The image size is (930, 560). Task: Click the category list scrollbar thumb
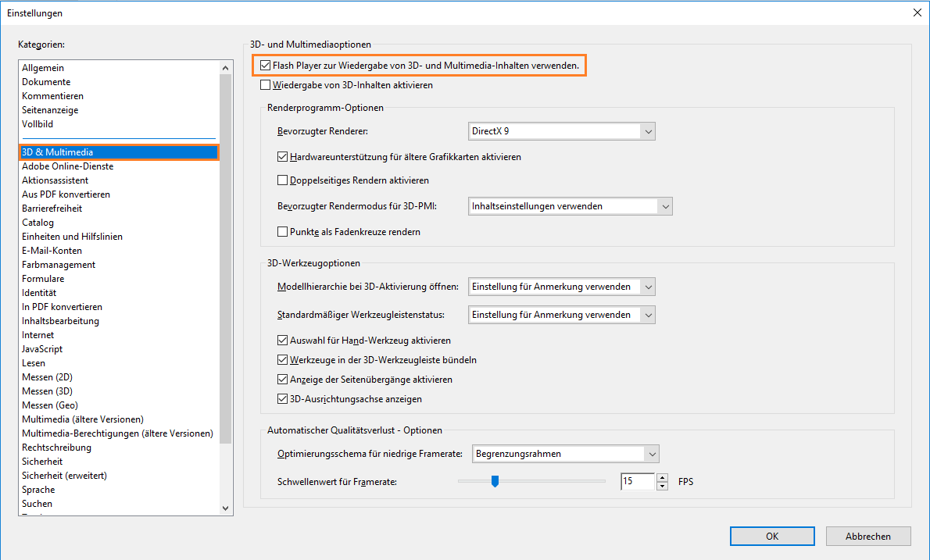pos(225,259)
